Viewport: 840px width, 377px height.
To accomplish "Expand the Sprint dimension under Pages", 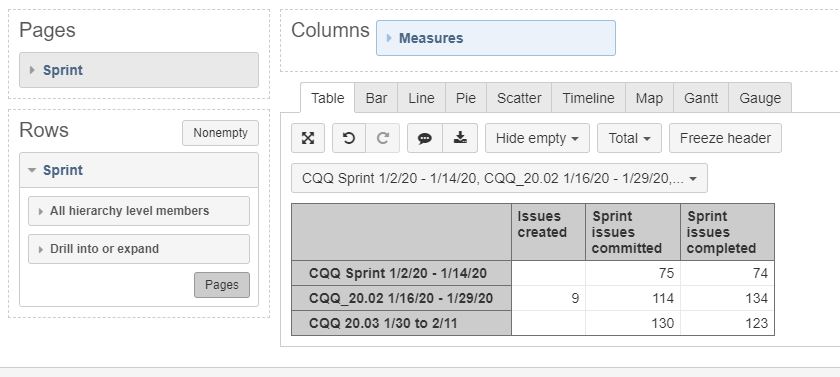I will pyautogui.click(x=139, y=70).
